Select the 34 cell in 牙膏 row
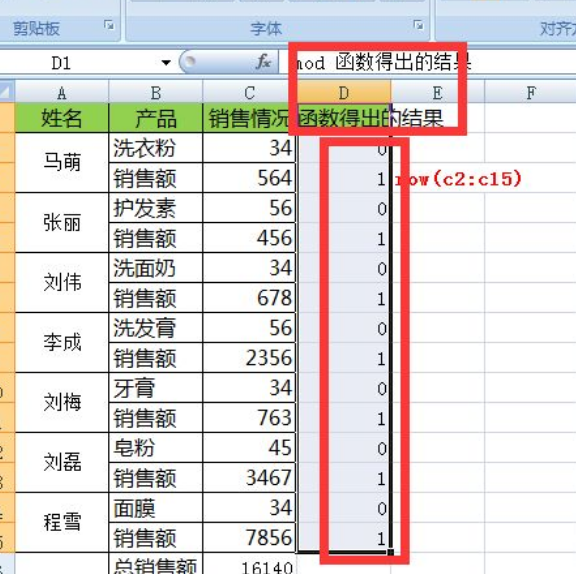 (249, 387)
